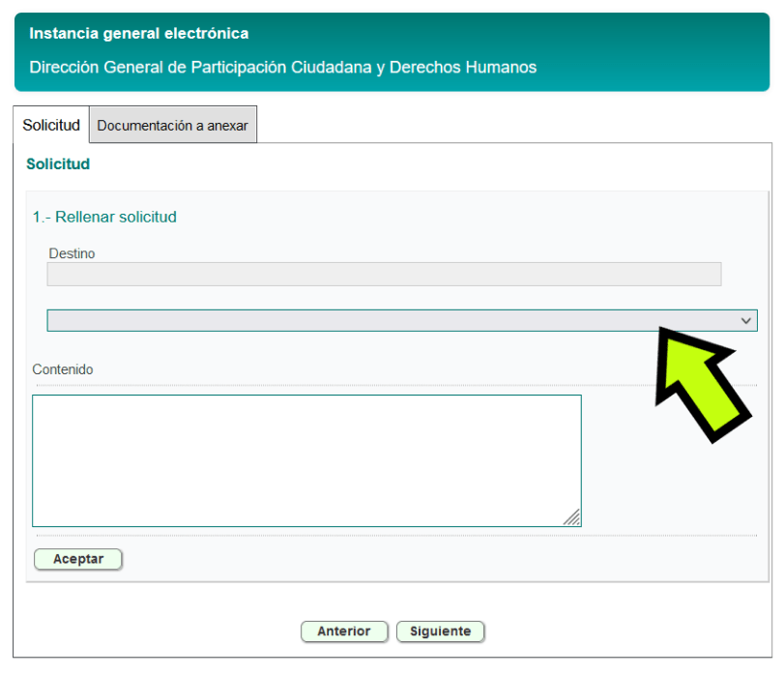This screenshot has height=676, width=784.
Task: Click the resize grip of Contenido box
Action: (572, 517)
